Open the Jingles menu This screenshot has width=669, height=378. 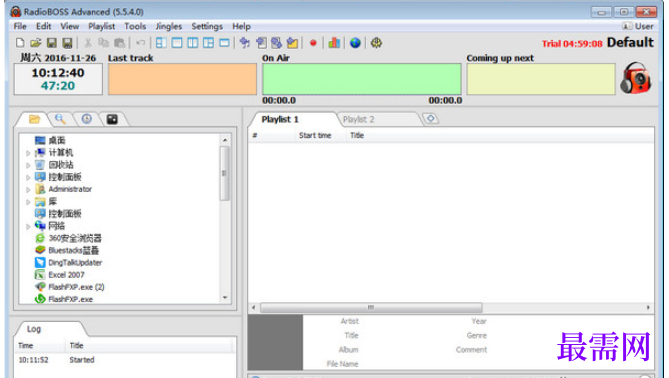tap(169, 26)
